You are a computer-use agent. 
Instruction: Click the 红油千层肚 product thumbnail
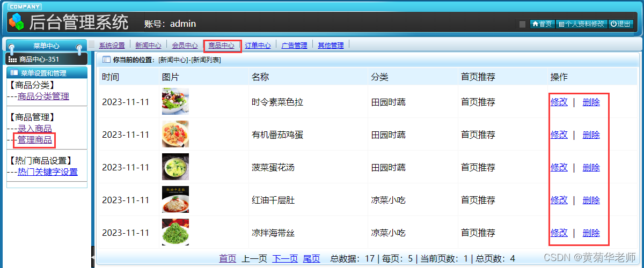(175, 199)
